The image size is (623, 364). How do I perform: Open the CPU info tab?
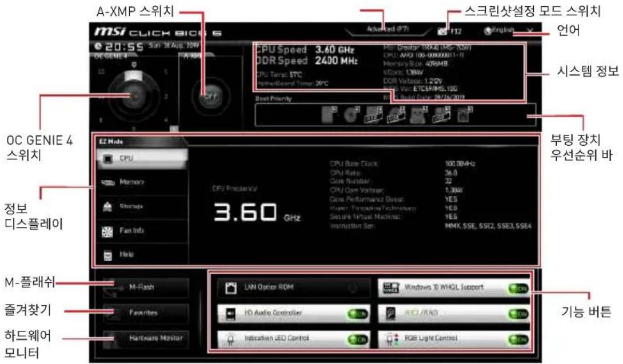[142, 158]
